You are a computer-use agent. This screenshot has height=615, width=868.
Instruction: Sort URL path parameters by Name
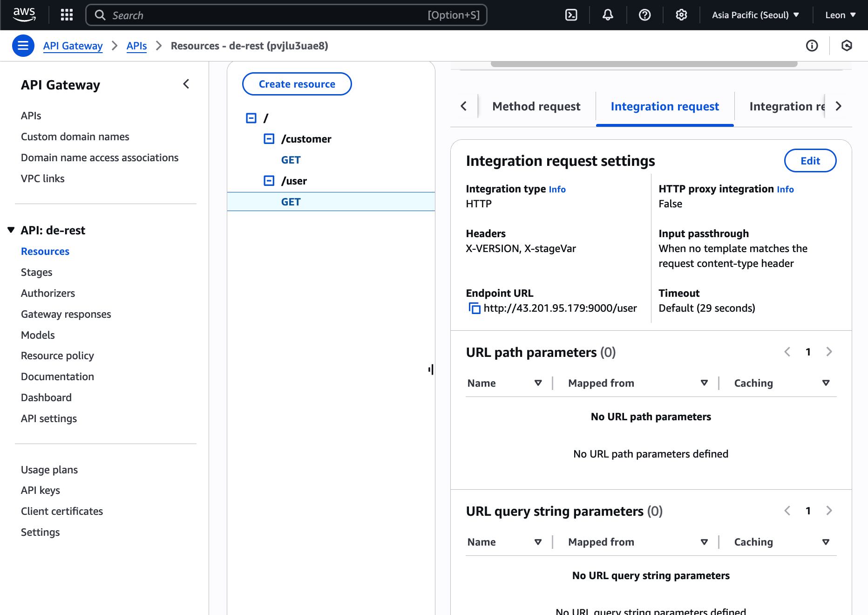click(x=538, y=383)
